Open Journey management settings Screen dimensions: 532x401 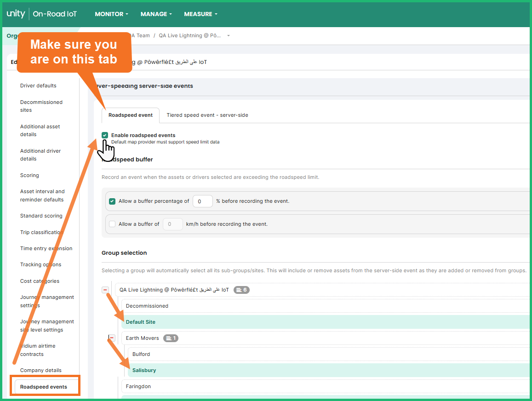(47, 301)
